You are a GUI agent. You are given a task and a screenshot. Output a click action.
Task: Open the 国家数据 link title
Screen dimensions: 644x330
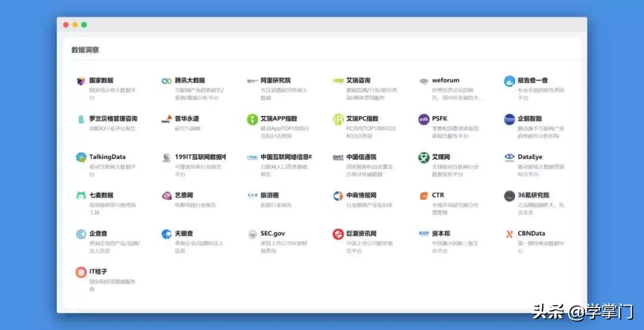click(101, 80)
